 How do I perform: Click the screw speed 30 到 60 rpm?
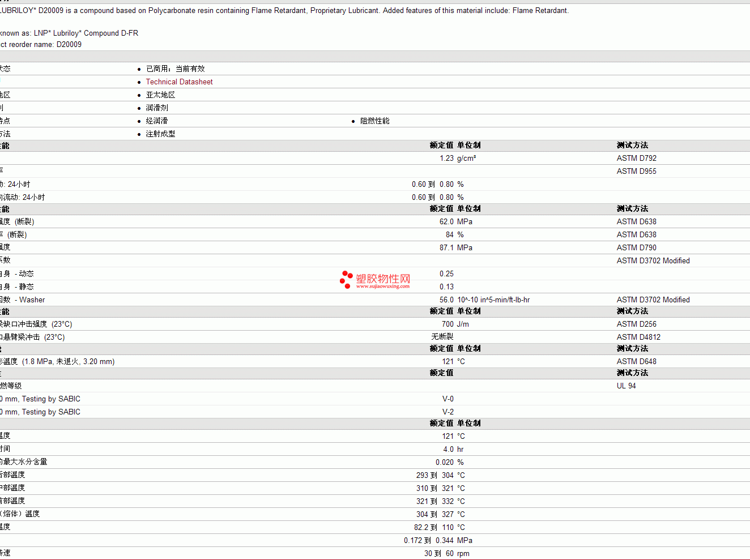[x=447, y=553]
